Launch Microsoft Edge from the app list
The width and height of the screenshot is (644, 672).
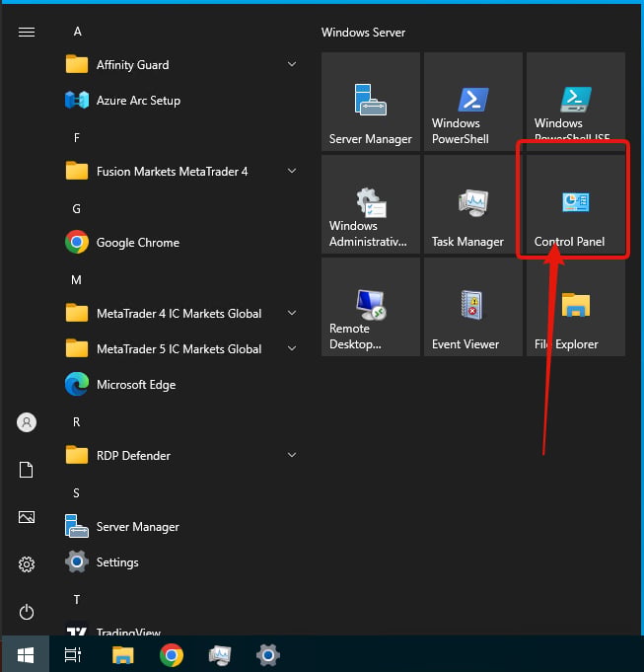(182, 385)
